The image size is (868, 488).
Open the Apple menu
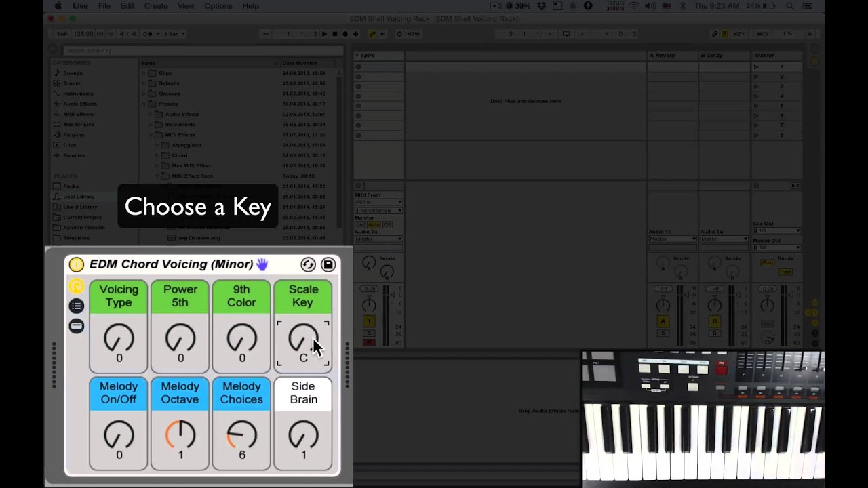58,6
